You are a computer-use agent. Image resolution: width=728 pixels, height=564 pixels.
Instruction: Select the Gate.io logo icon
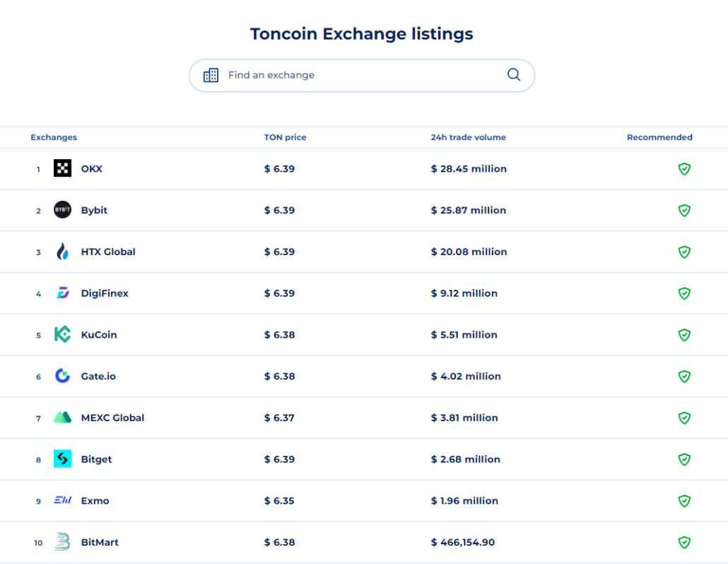62,376
